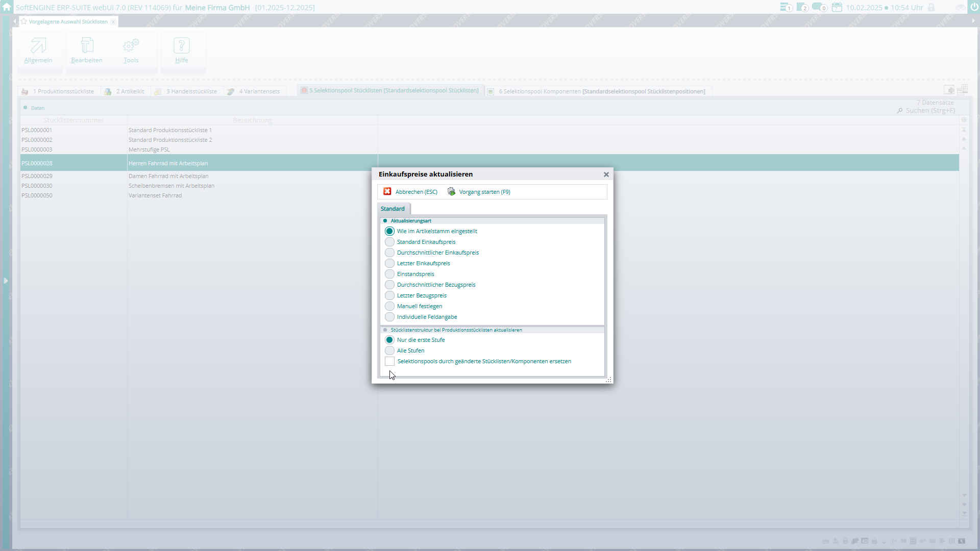Close the Einkaufspreise aktualisieren dialog

pyautogui.click(x=606, y=174)
